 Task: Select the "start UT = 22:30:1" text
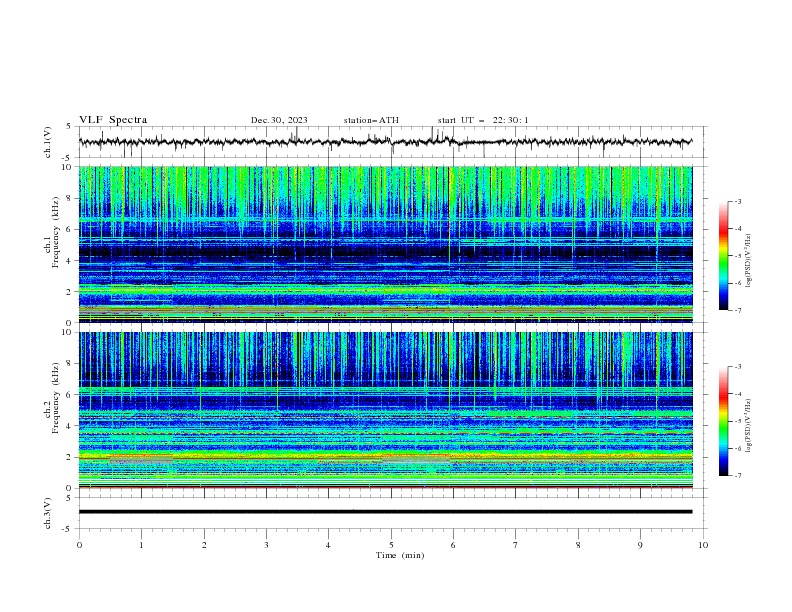point(483,120)
